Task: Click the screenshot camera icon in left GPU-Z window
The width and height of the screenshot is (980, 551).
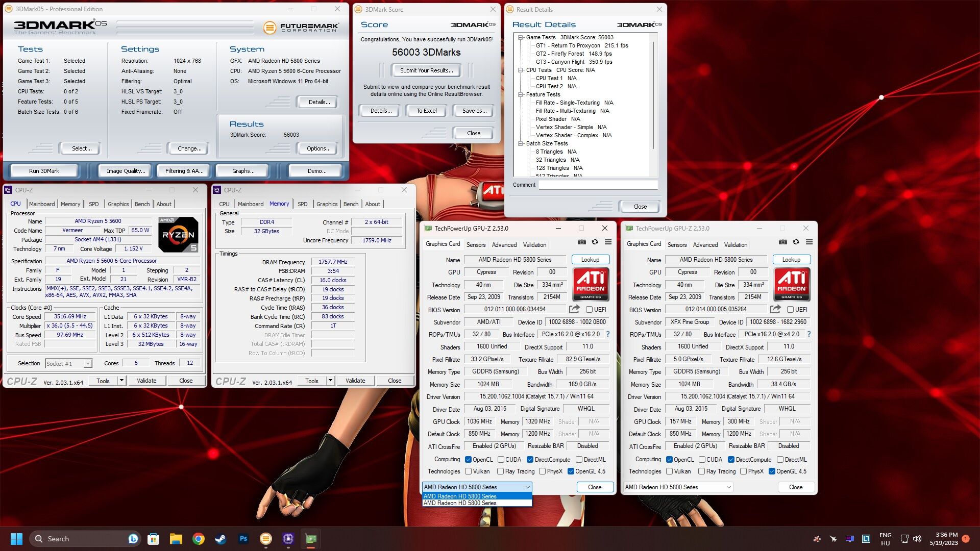Action: tap(581, 242)
